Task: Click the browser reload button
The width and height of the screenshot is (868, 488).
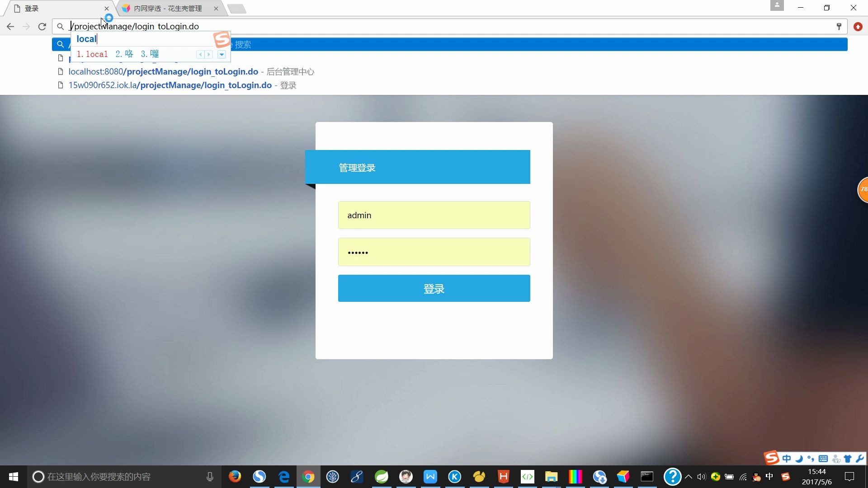Action: 42,27
